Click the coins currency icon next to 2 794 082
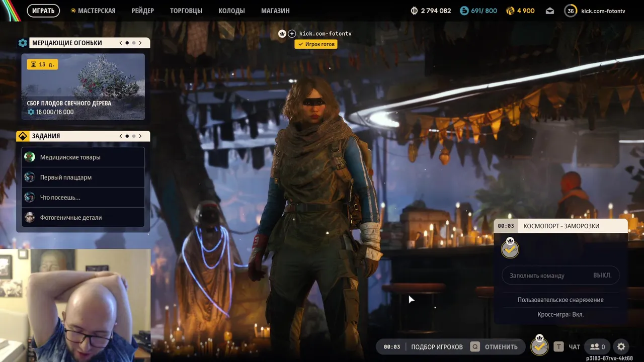Image resolution: width=644 pixels, height=362 pixels. [x=415, y=11]
